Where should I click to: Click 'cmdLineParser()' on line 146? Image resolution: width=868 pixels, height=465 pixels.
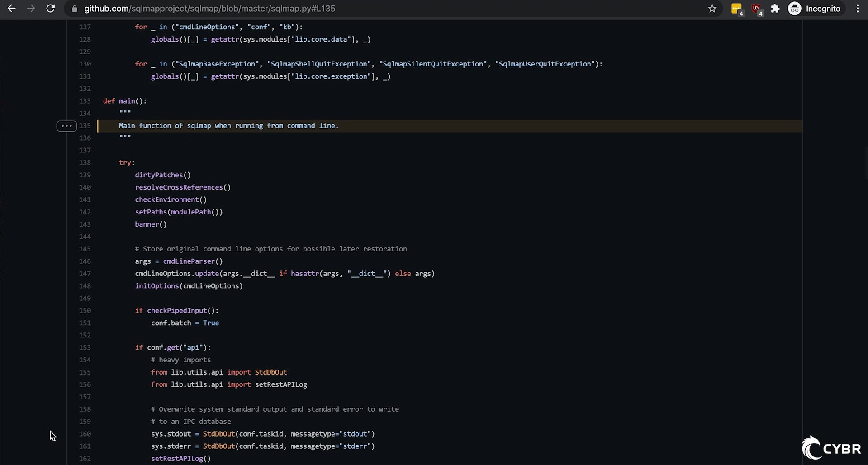click(193, 261)
